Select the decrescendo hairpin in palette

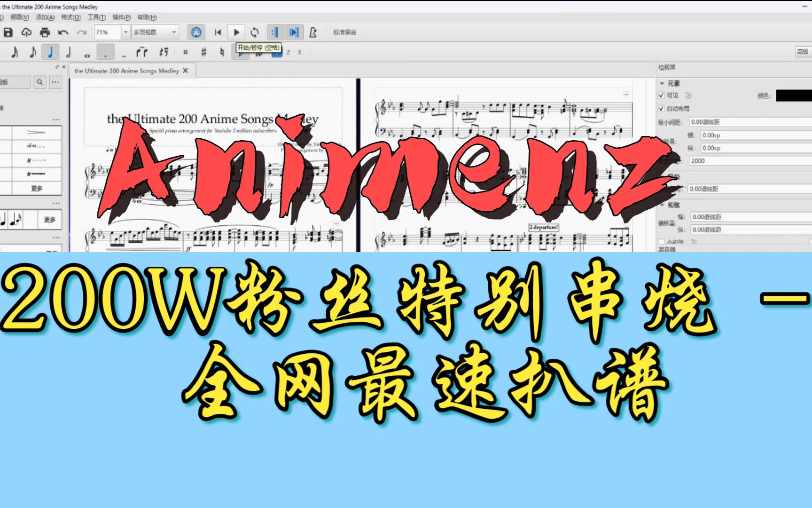coord(36,133)
